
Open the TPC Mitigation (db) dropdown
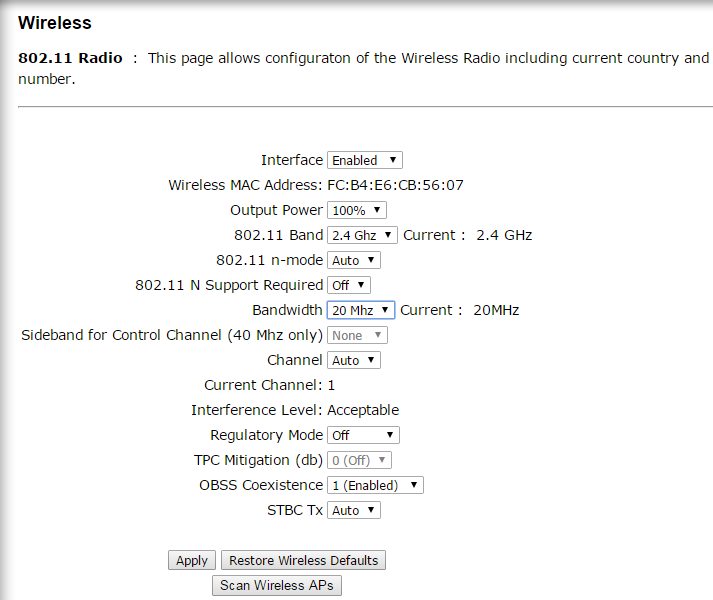coord(359,460)
